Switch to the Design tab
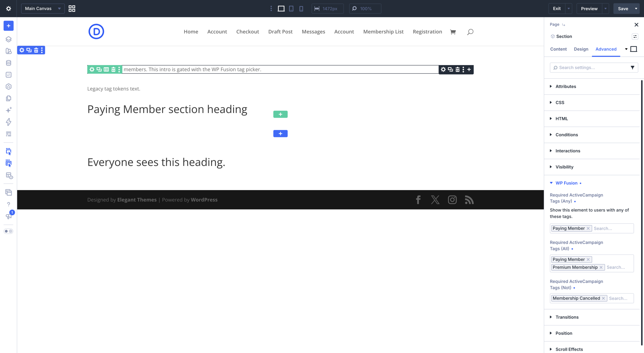 click(581, 49)
